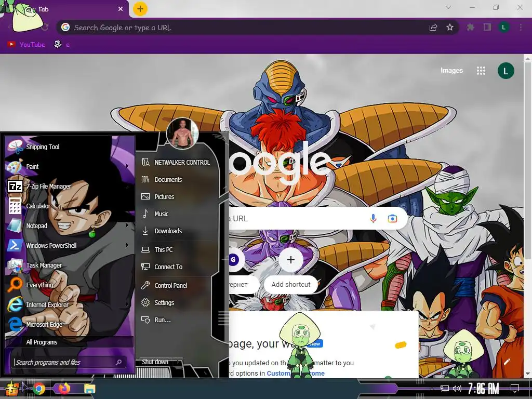This screenshot has width=532, height=399.
Task: Open Customize Chrome link
Action: [x=296, y=373]
